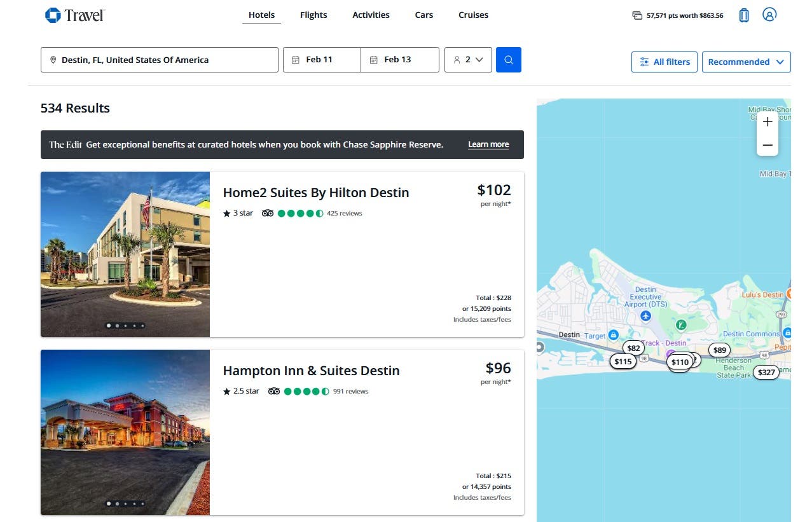Switch to the Flights tab

tap(313, 15)
